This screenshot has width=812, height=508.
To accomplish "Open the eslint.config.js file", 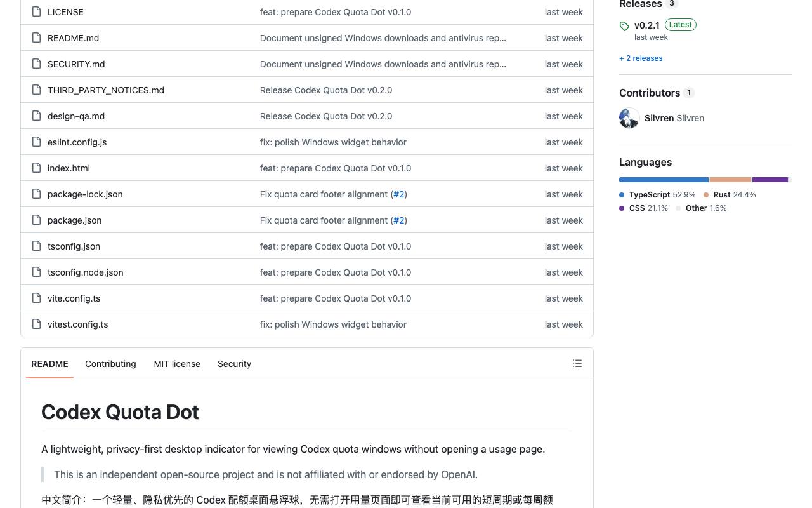I will tap(77, 142).
